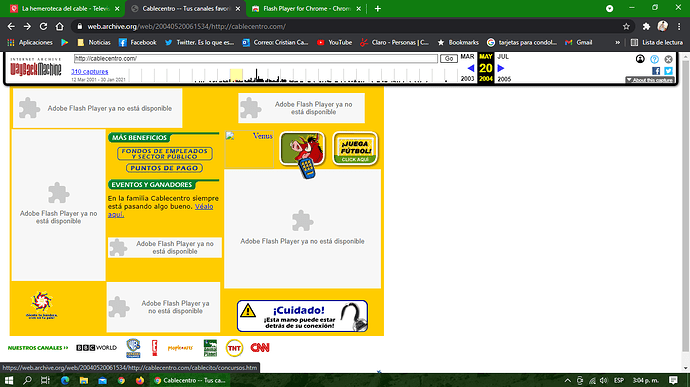Screen dimensions: 690x387
Task: Open the Puntos de Pago button
Action: pyautogui.click(x=165, y=168)
